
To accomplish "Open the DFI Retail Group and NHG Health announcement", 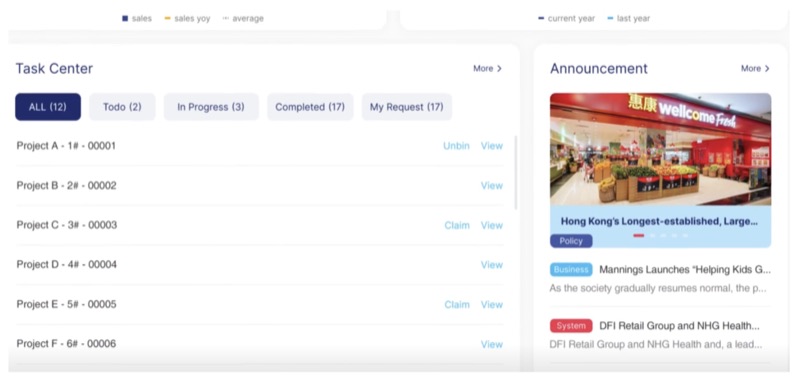I will click(x=679, y=325).
